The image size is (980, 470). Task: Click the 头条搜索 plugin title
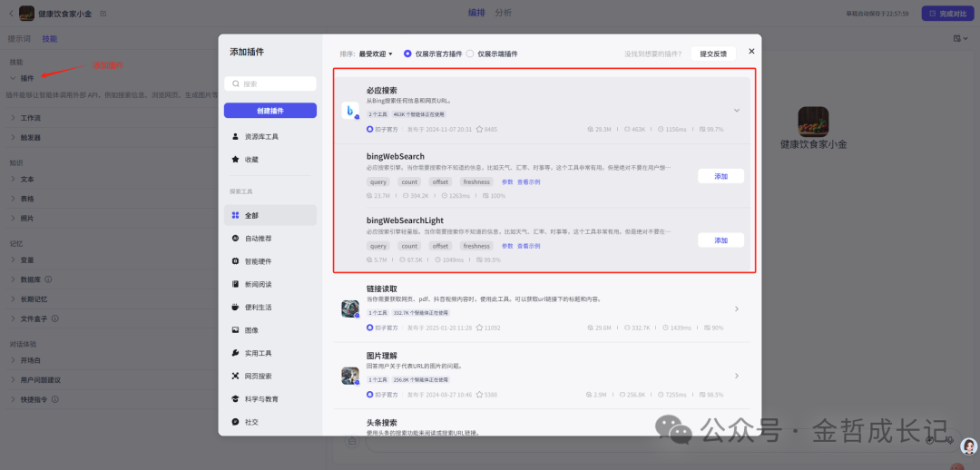382,423
